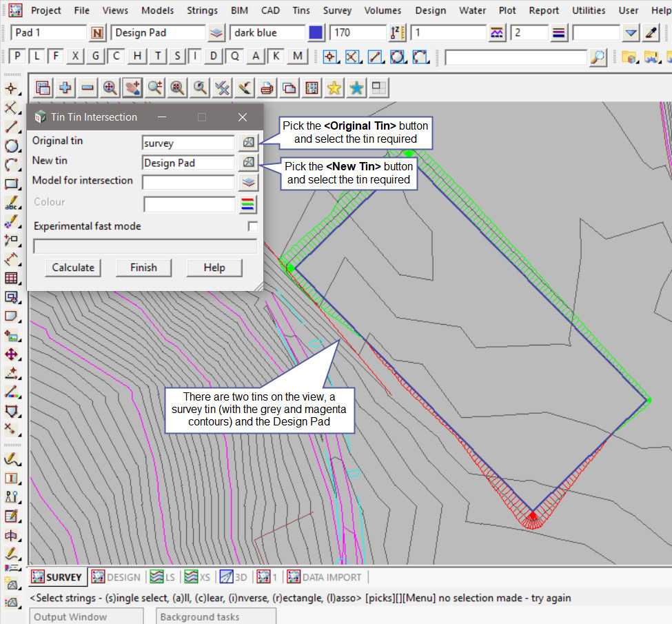Screen dimensions: 672x624
Task: Click the printer plot icon in view toolbar
Action: coord(267,88)
